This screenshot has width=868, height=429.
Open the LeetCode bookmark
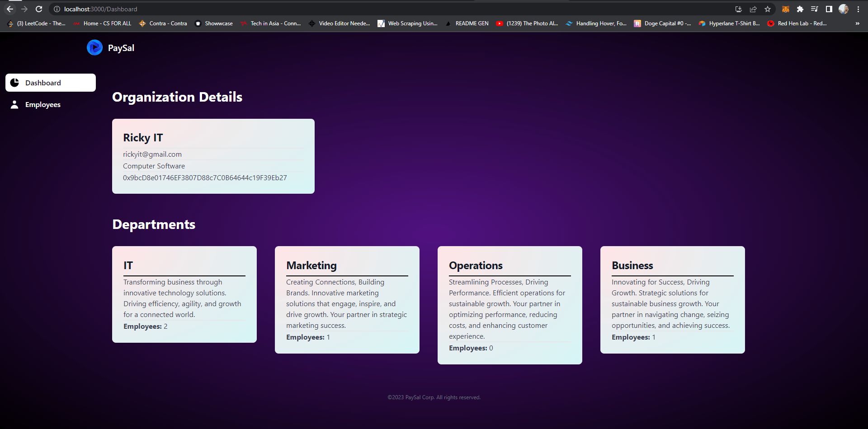click(37, 23)
